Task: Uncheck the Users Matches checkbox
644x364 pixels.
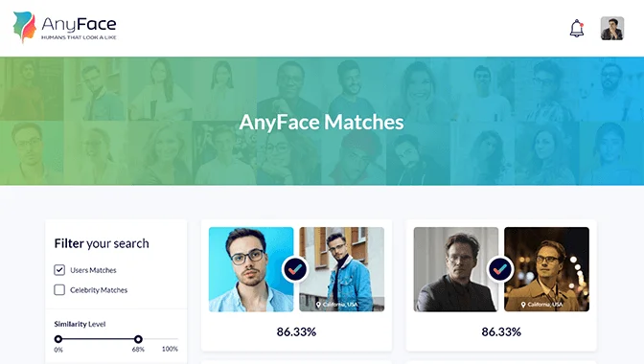Action: click(59, 269)
